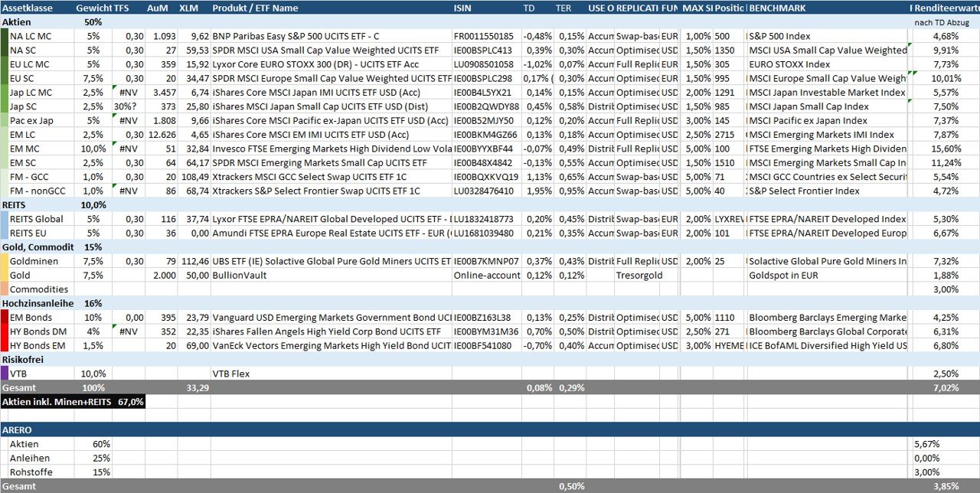Select the red color cell beside EM Bonds
The height and width of the screenshot is (493, 980).
tap(5, 318)
